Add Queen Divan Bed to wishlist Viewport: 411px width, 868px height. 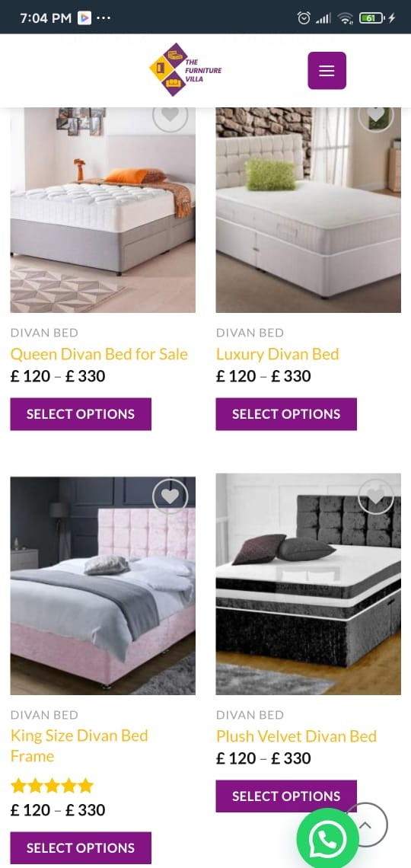170,115
